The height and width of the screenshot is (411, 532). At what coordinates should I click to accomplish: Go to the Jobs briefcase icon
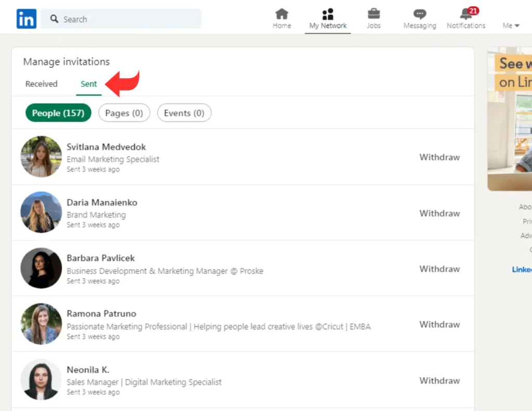(374, 15)
